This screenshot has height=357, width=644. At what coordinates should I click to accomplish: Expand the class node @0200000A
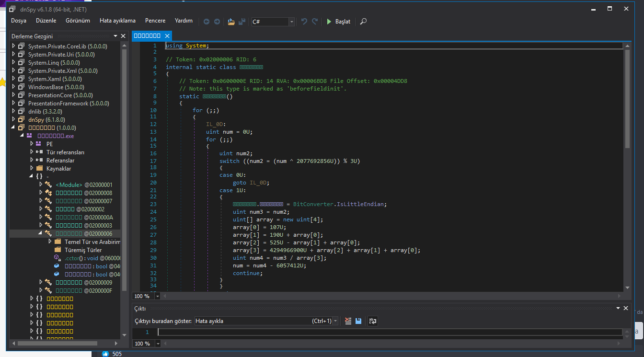tap(41, 217)
